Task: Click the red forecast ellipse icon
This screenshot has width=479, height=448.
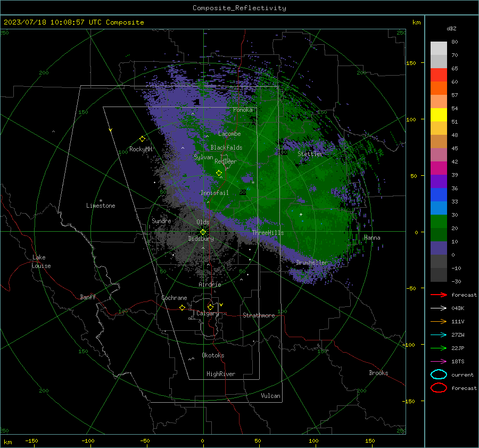Action: tap(439, 388)
